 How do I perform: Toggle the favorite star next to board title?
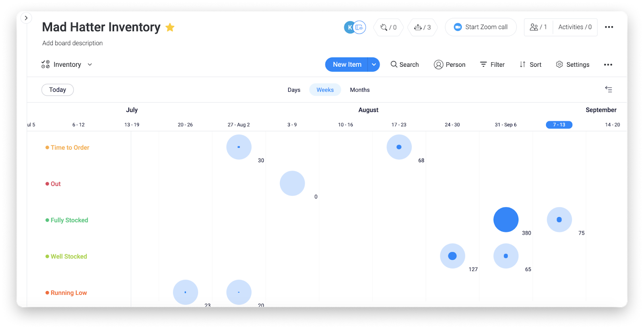pos(170,27)
